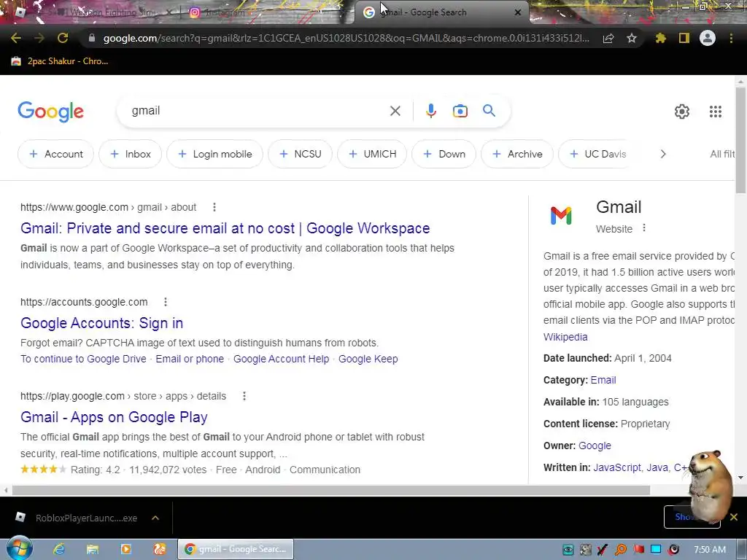Open Windows Explorer folder on the taskbar
Image resolution: width=747 pixels, height=560 pixels.
93,549
